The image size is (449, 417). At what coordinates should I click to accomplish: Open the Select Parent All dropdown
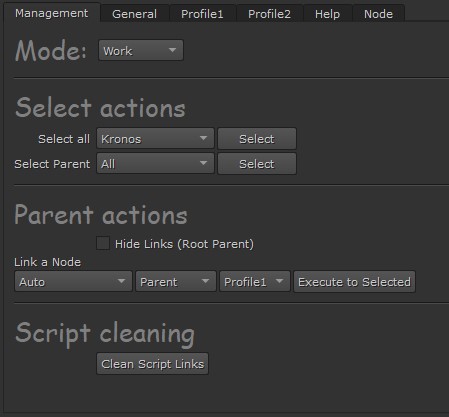(155, 163)
